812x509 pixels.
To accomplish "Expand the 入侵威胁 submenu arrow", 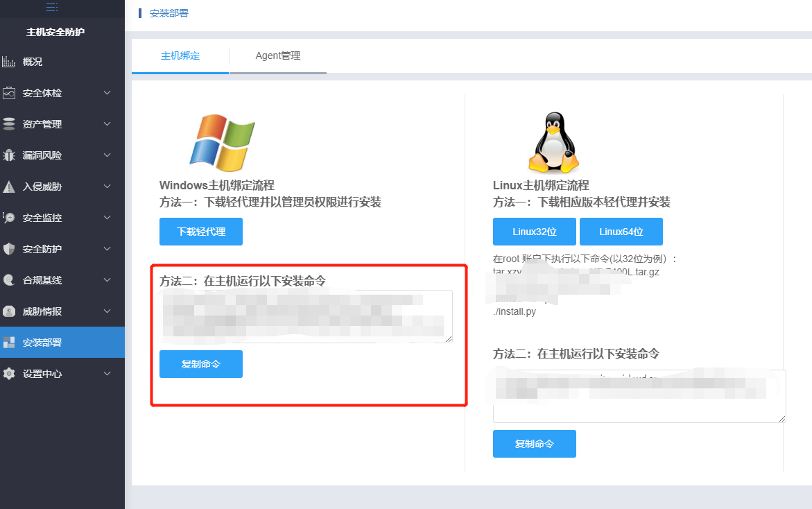I will [107, 187].
